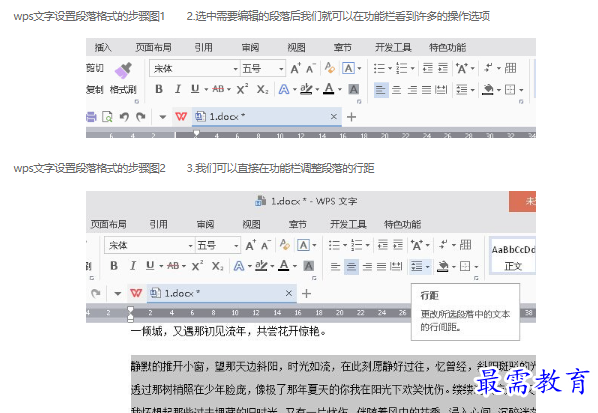
Task: Click left-align icon in lower toolbar
Action: [x=336, y=266]
